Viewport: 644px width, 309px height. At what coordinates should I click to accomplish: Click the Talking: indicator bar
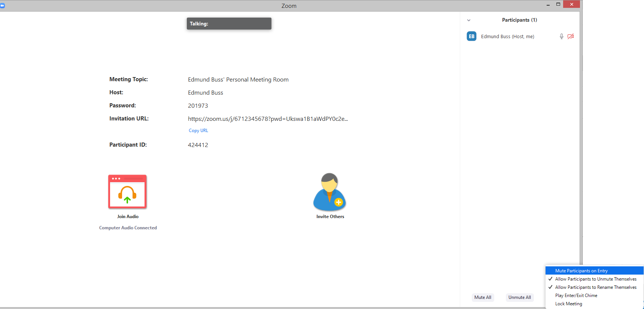click(229, 24)
